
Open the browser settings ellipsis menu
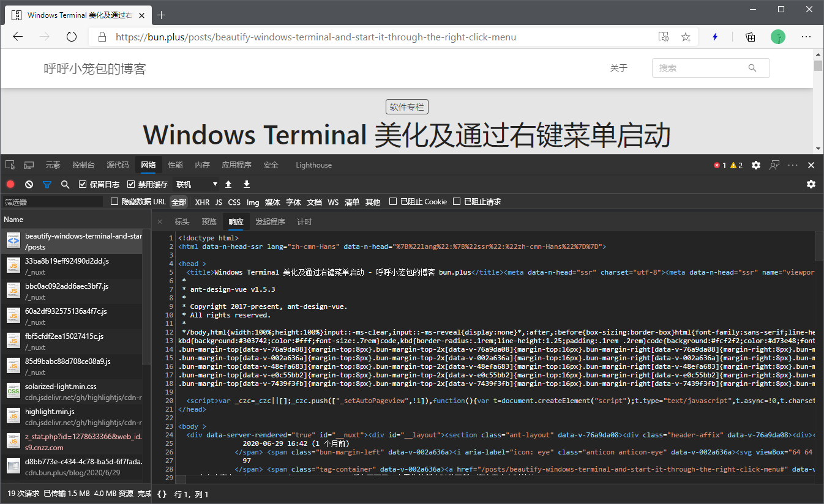click(806, 37)
